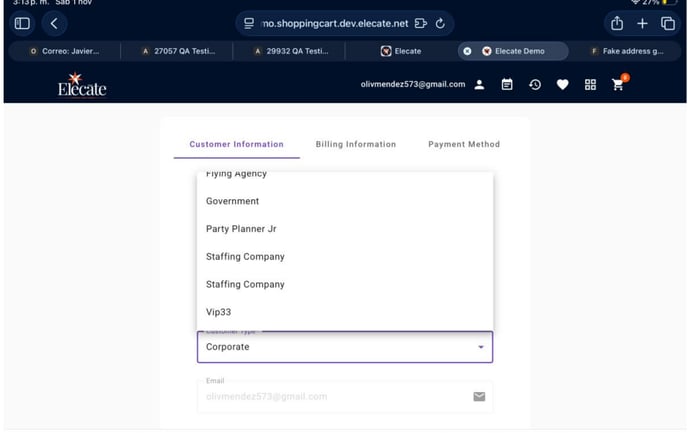Reload the page with refresh icon
688x438 pixels.
click(440, 23)
